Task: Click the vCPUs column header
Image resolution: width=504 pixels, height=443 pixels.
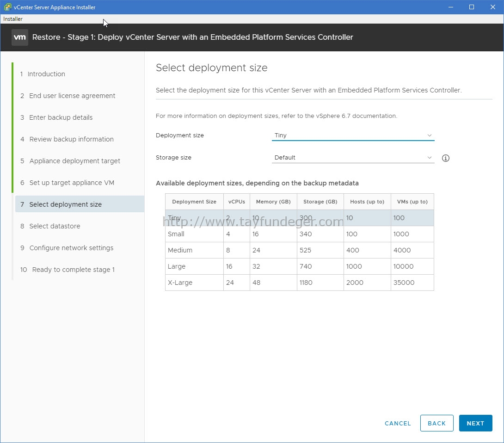Action: (x=237, y=202)
